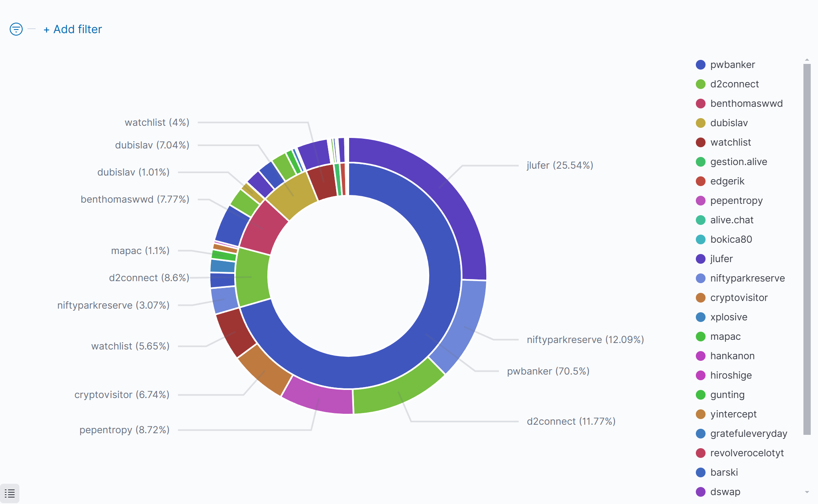Click the dswap legend entry

(725, 492)
